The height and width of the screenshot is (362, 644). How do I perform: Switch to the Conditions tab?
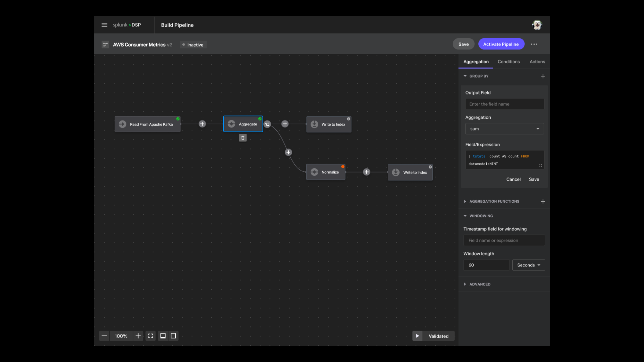click(509, 62)
